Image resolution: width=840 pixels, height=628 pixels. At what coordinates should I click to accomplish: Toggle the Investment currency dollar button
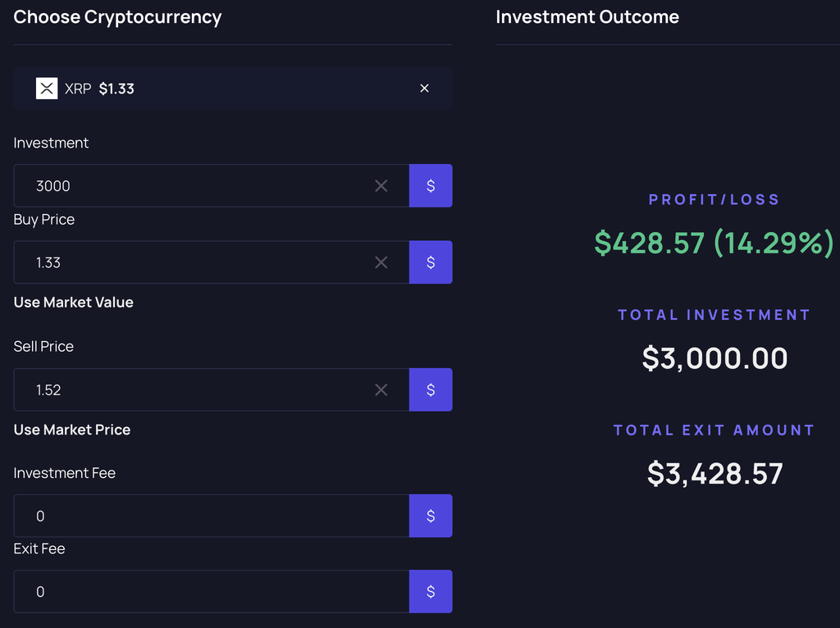pyautogui.click(x=431, y=186)
